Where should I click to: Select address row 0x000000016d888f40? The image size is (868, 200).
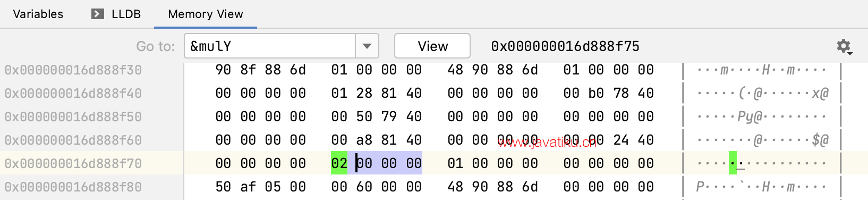pyautogui.click(x=73, y=93)
